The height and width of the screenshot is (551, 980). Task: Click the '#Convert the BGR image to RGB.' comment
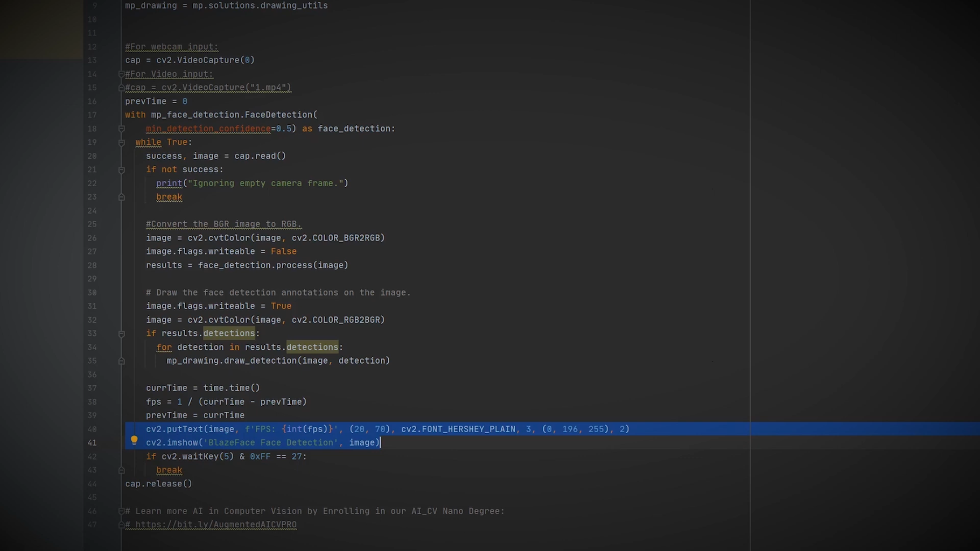224,224
